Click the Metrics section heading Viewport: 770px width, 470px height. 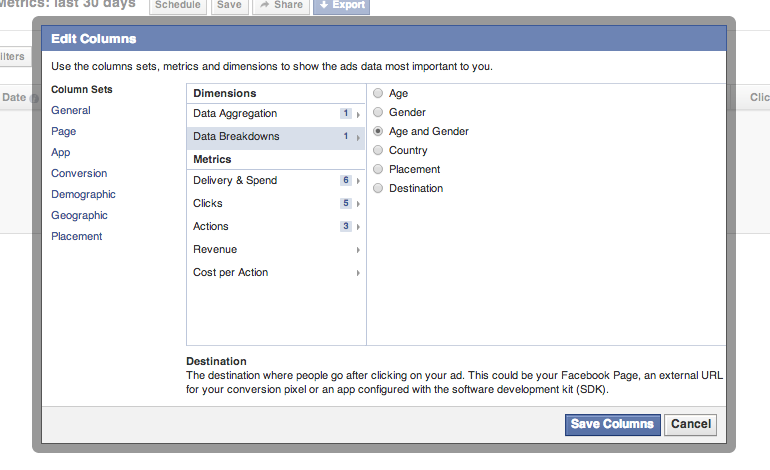[212, 159]
